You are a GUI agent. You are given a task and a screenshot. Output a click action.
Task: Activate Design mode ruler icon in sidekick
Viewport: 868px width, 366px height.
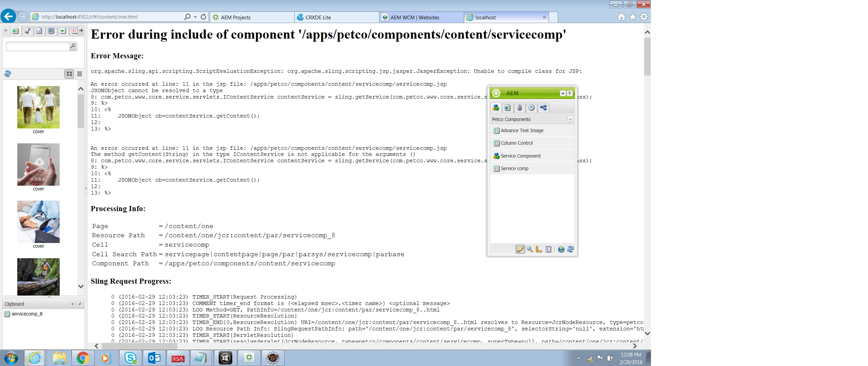(x=539, y=249)
